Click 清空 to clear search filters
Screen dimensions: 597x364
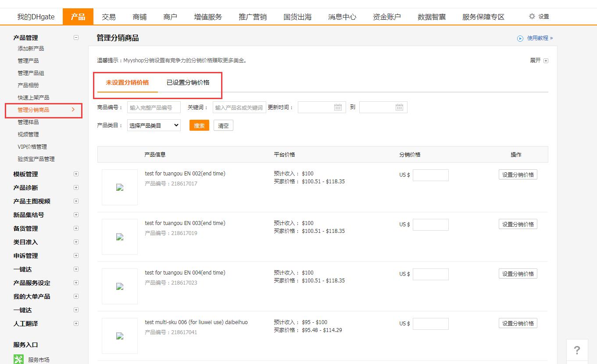coord(223,125)
